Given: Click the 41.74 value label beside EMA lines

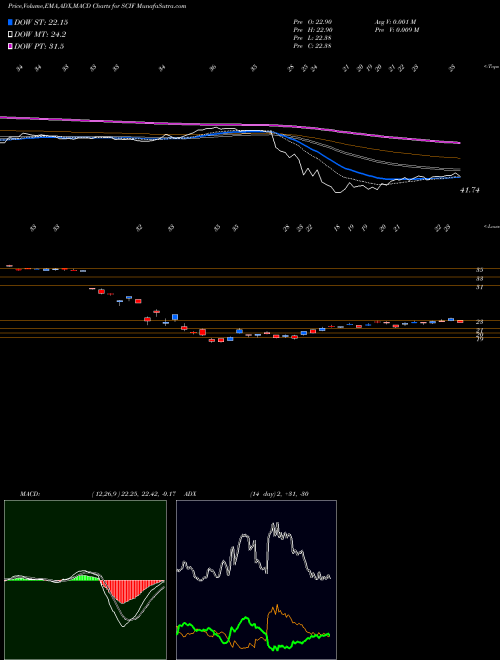Looking at the screenshot, I should coord(470,190).
